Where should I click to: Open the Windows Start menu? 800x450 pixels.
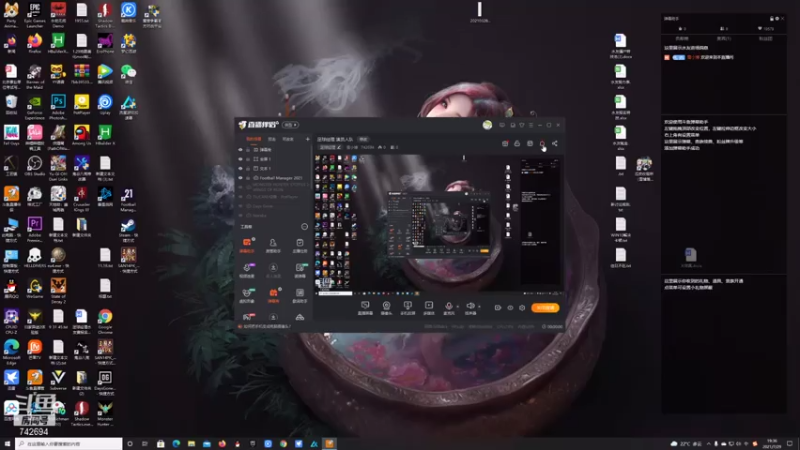(x=7, y=444)
